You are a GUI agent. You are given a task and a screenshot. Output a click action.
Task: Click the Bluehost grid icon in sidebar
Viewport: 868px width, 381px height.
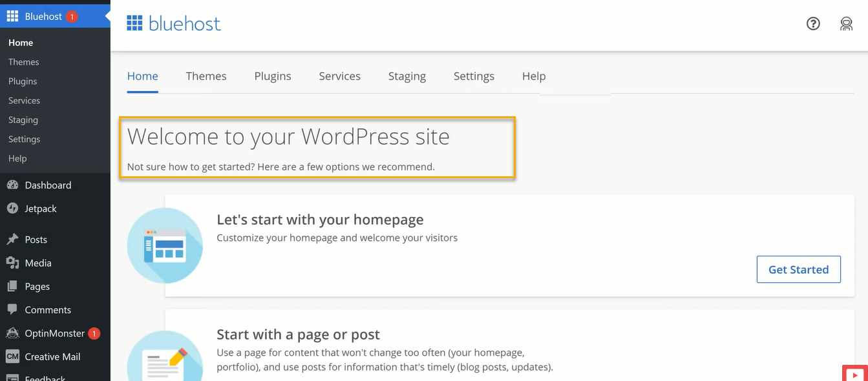click(x=12, y=16)
